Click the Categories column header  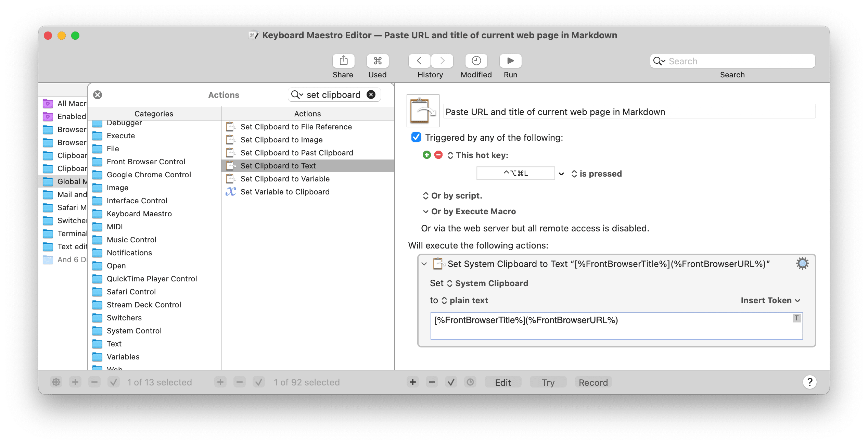click(154, 114)
